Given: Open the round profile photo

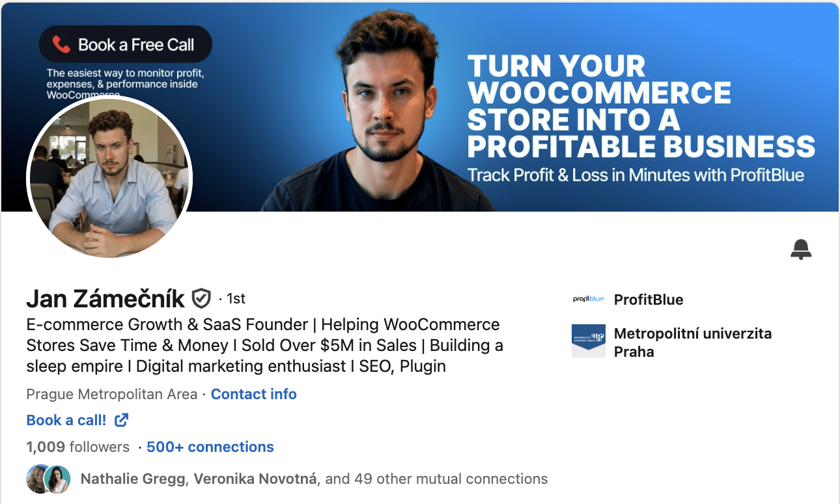Looking at the screenshot, I should click(x=109, y=178).
